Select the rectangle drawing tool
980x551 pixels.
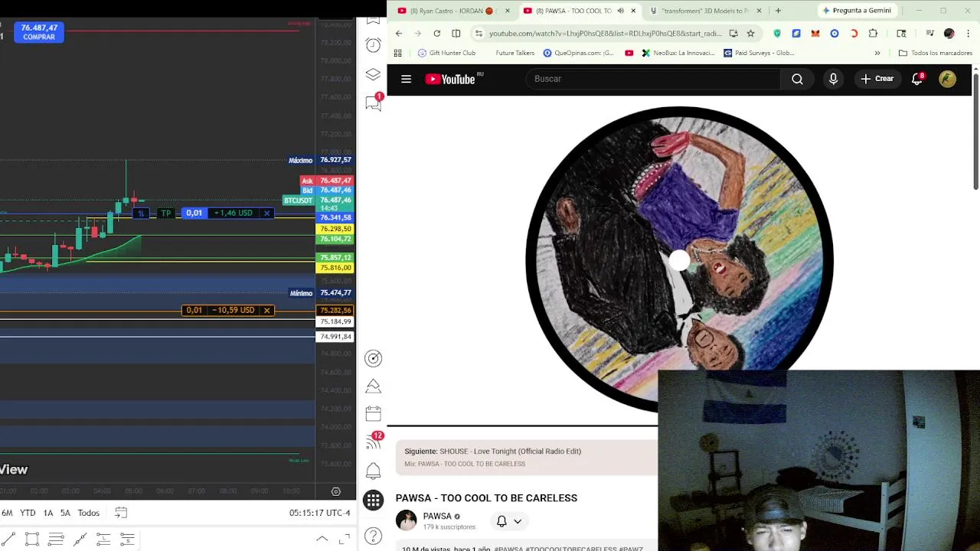32,540
